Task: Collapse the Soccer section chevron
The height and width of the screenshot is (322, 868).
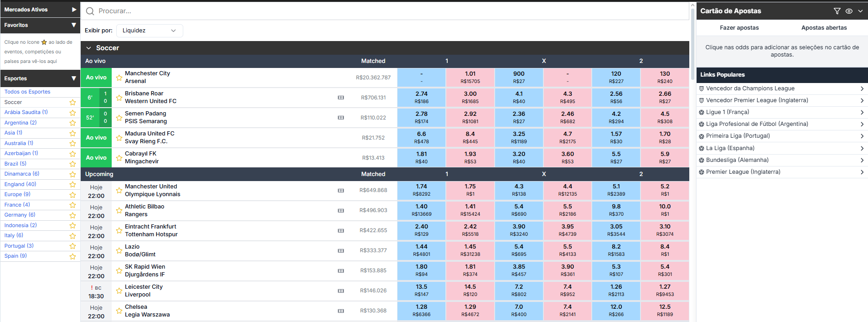Action: pyautogui.click(x=88, y=48)
